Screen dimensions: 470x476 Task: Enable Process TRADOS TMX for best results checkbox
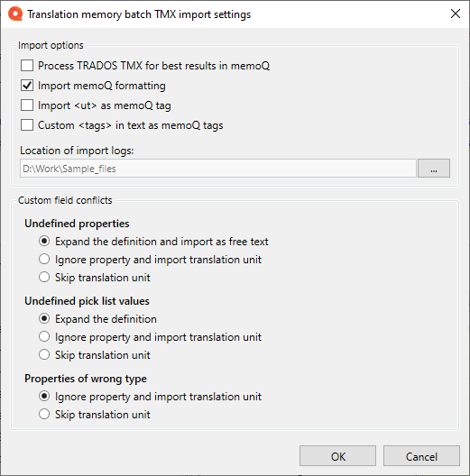tap(27, 66)
